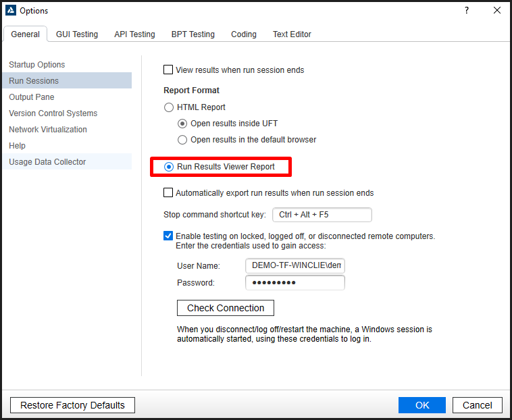The height and width of the screenshot is (420, 512).
Task: Close the Options dialog window
Action: coord(497,11)
